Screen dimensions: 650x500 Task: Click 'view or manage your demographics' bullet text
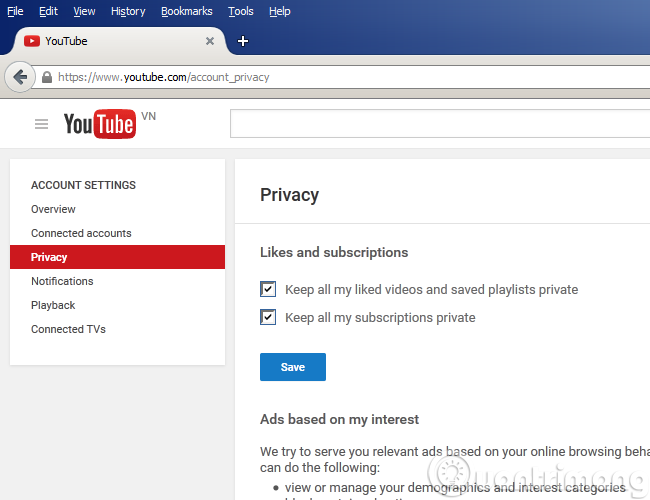click(455, 488)
